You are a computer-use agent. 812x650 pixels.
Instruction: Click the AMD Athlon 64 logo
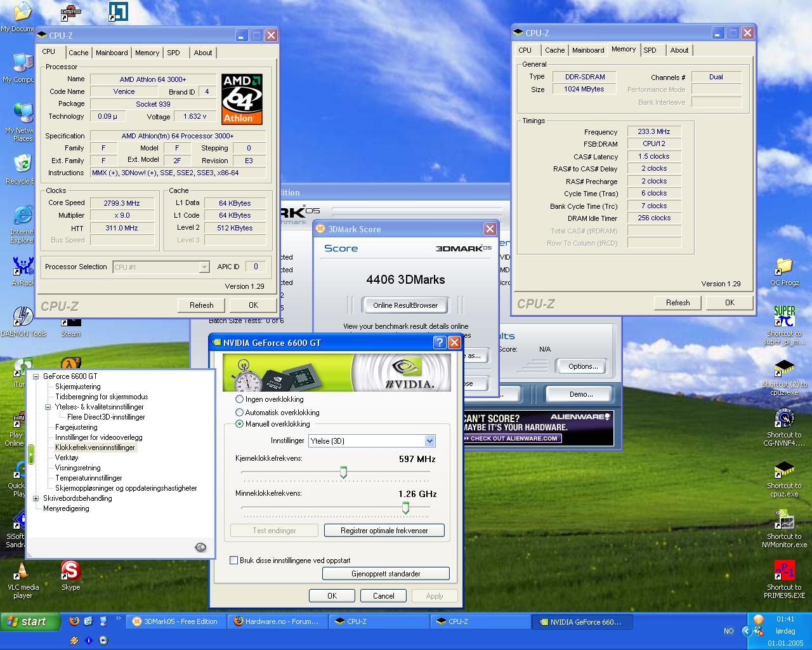(242, 98)
